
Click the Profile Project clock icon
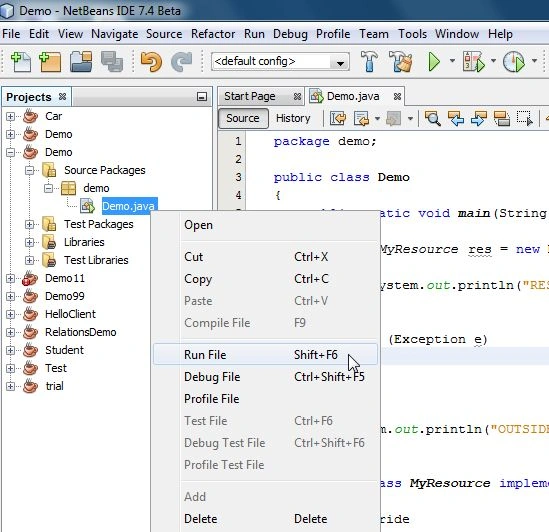514,62
